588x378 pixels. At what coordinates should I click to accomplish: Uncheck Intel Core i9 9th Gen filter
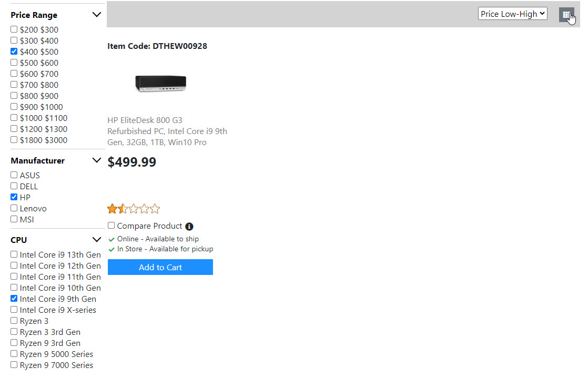[x=14, y=299]
